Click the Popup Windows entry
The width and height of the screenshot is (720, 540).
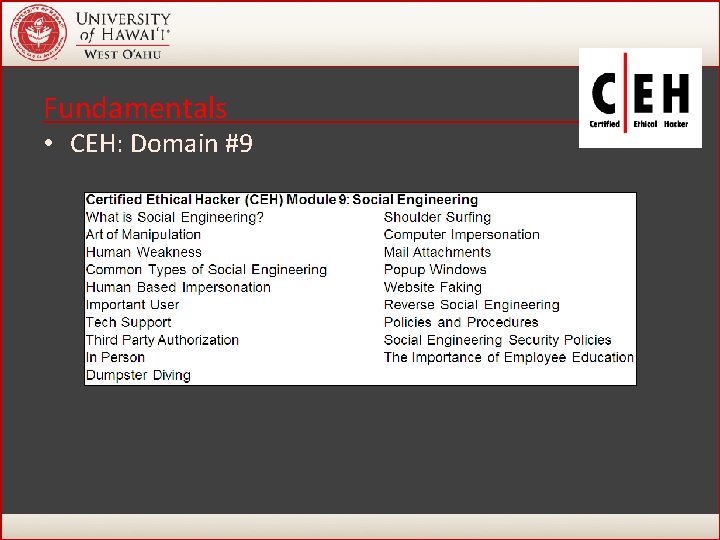pyautogui.click(x=435, y=270)
